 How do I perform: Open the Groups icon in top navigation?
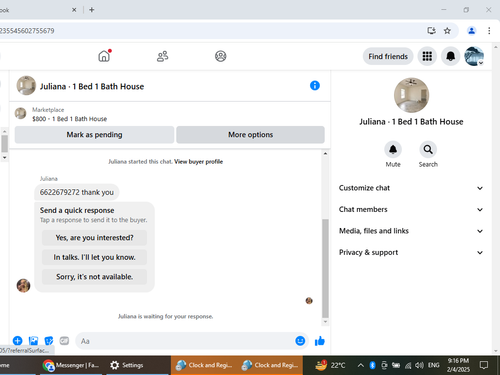(220, 56)
